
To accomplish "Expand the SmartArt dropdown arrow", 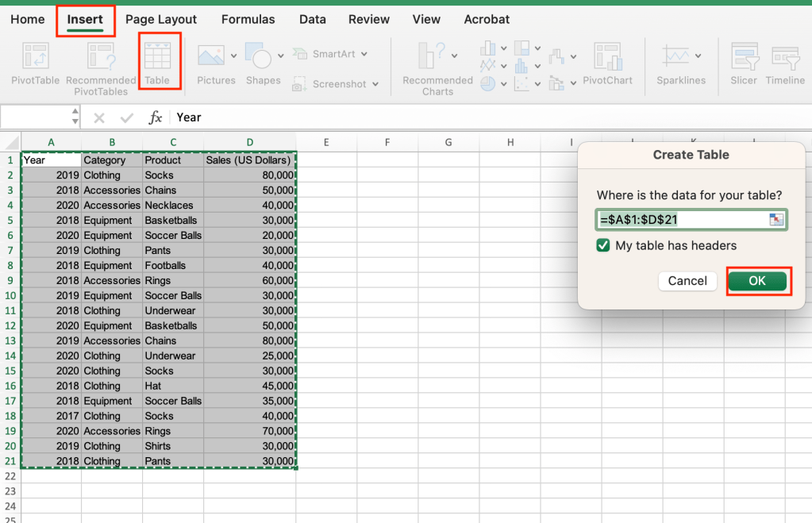I will pos(364,54).
